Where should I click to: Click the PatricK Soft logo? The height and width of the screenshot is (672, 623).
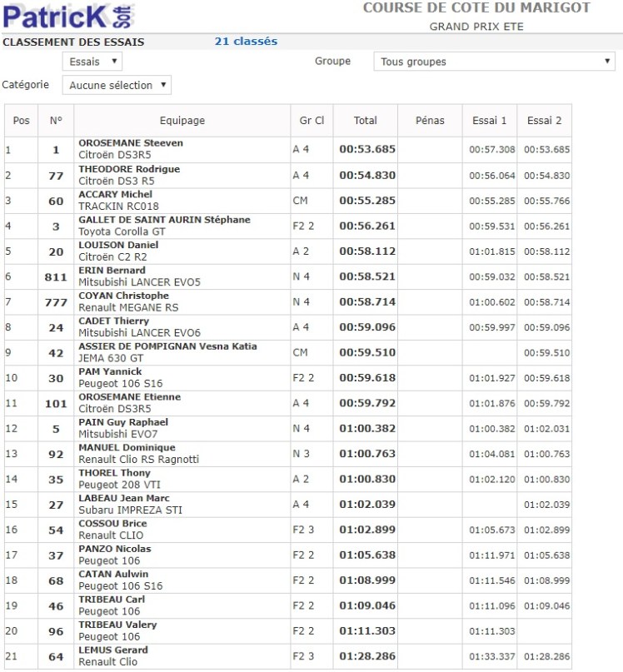point(68,16)
